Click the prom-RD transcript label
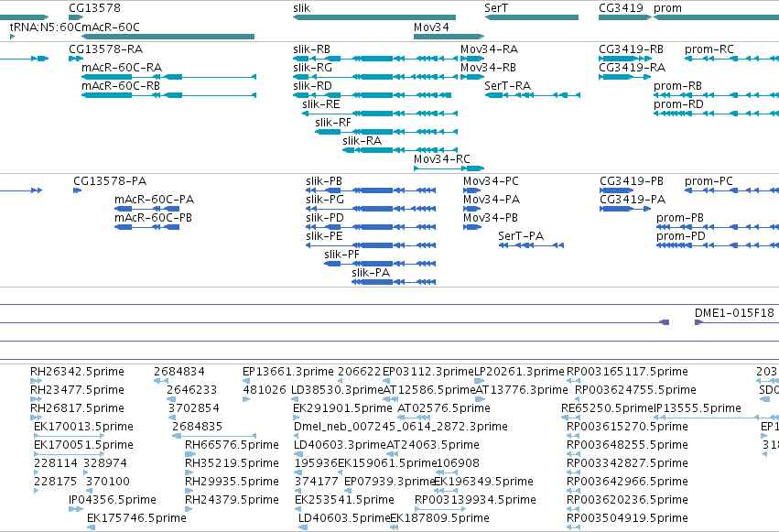779x532 pixels. [678, 104]
